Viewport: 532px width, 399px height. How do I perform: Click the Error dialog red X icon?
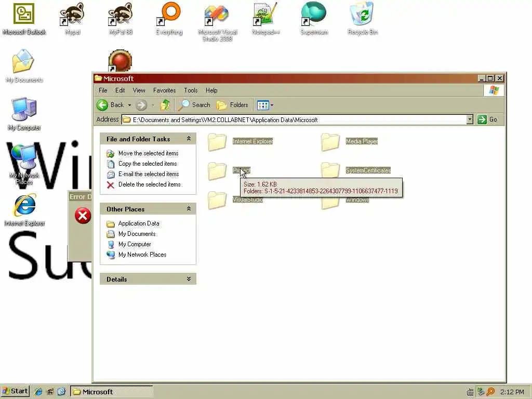click(x=83, y=216)
